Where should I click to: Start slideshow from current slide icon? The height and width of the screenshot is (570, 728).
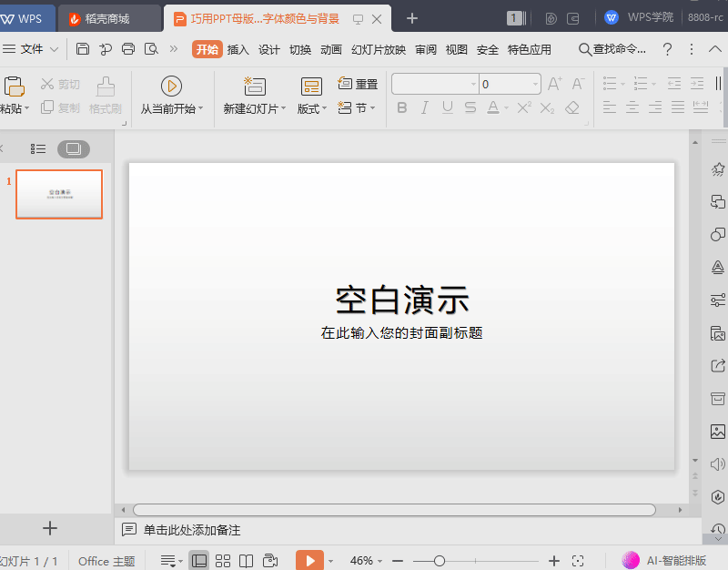pos(171,86)
